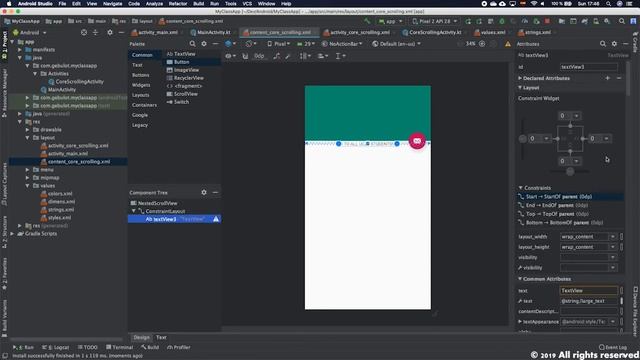Image resolution: width=640 pixels, height=360 pixels.
Task: Click the red Stop app icon
Action: 547,21
